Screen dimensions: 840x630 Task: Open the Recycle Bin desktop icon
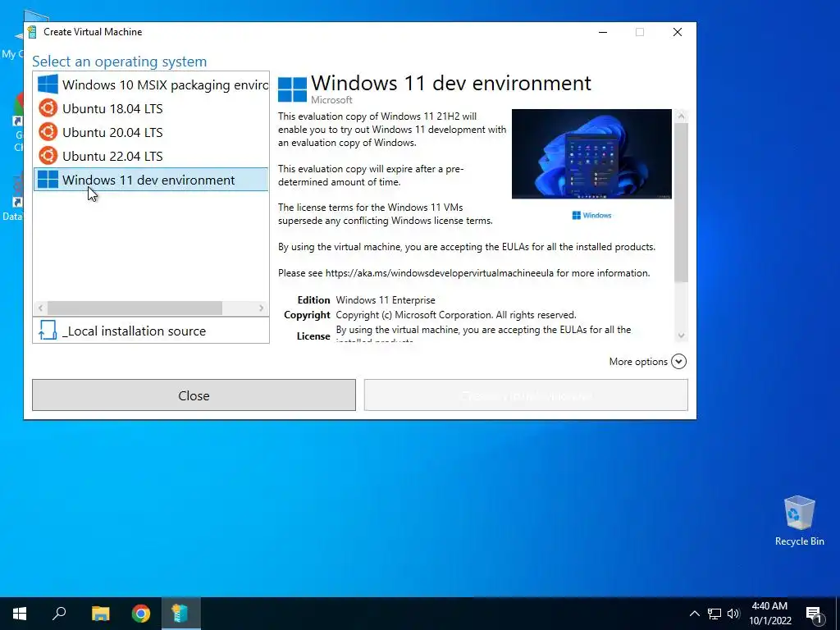(x=799, y=521)
